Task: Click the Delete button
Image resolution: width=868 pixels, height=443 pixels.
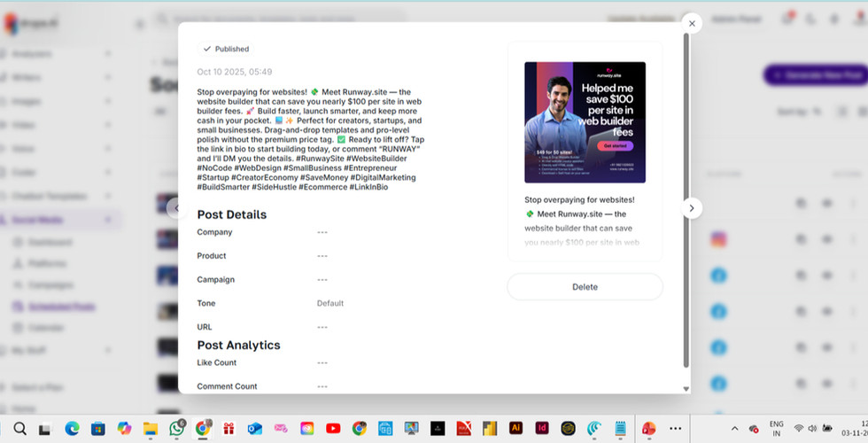Action: tap(585, 287)
